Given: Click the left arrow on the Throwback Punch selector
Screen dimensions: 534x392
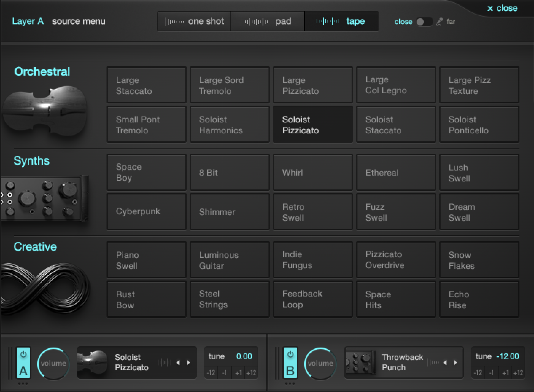Looking at the screenshot, I should coord(445,362).
